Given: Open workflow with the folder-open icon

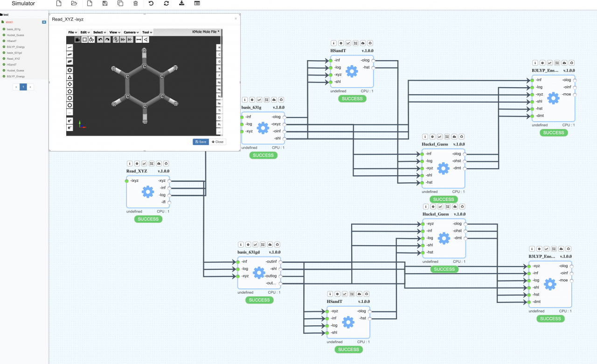Looking at the screenshot, I should (x=74, y=3).
